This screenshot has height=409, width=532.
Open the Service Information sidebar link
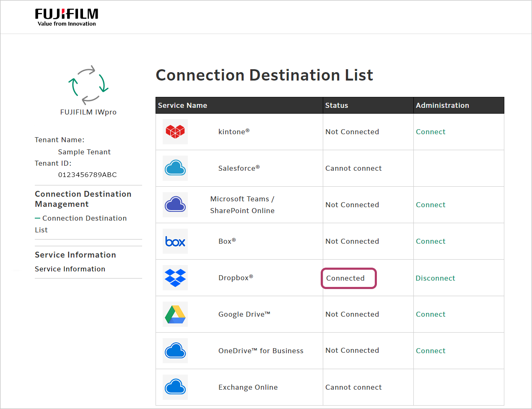[70, 269]
